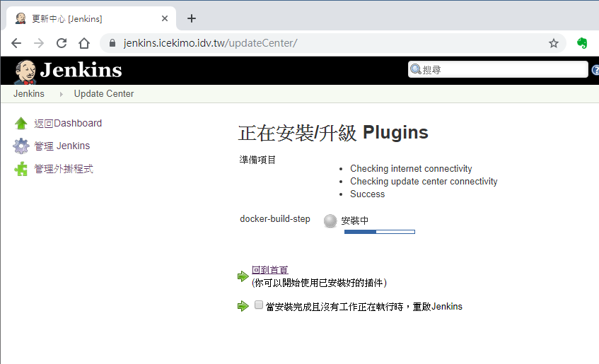This screenshot has width=599, height=364.
Task: Click the 準備項目 label
Action: tap(257, 160)
